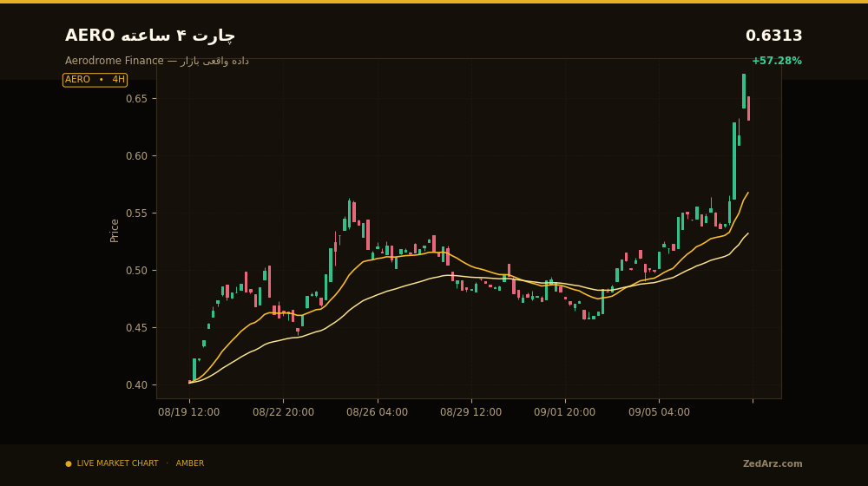
Task: Click the current price 0.6313
Action: 773,36
